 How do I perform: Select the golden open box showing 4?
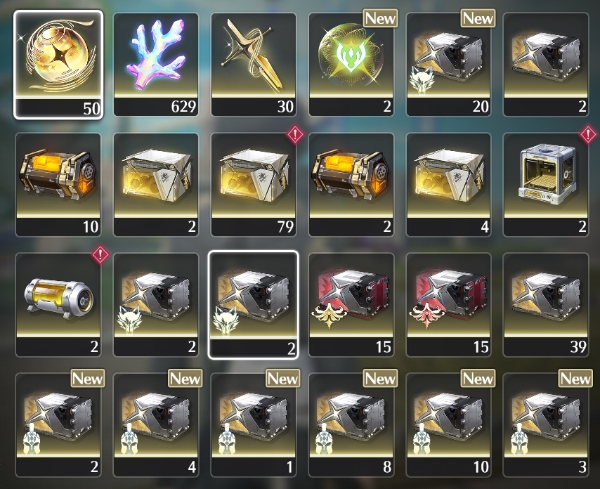point(449,184)
